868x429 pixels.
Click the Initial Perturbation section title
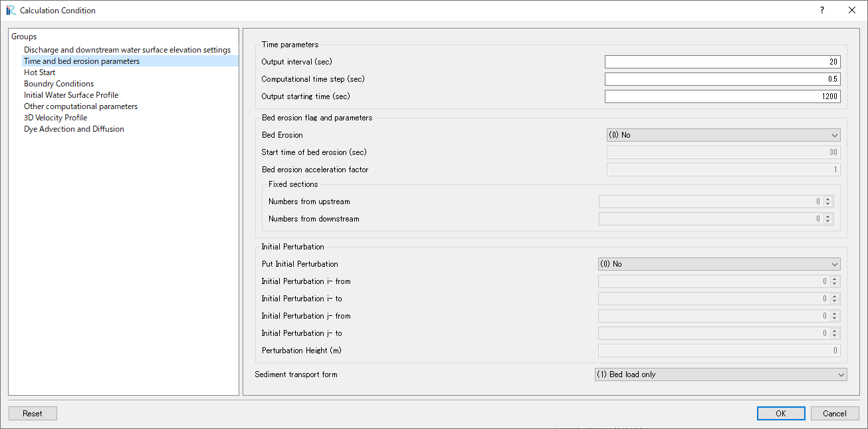(292, 247)
